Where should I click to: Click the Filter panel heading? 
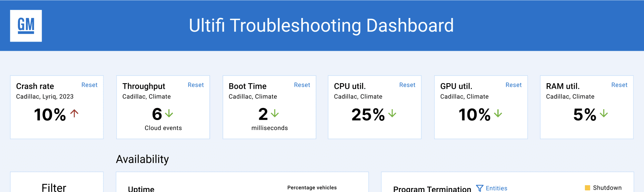tap(54, 187)
